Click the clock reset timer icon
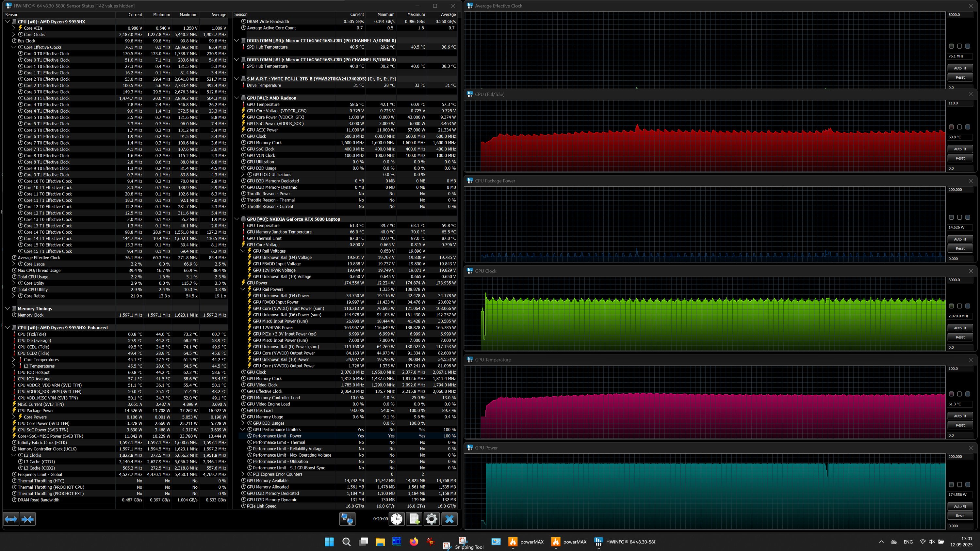 pos(397,519)
